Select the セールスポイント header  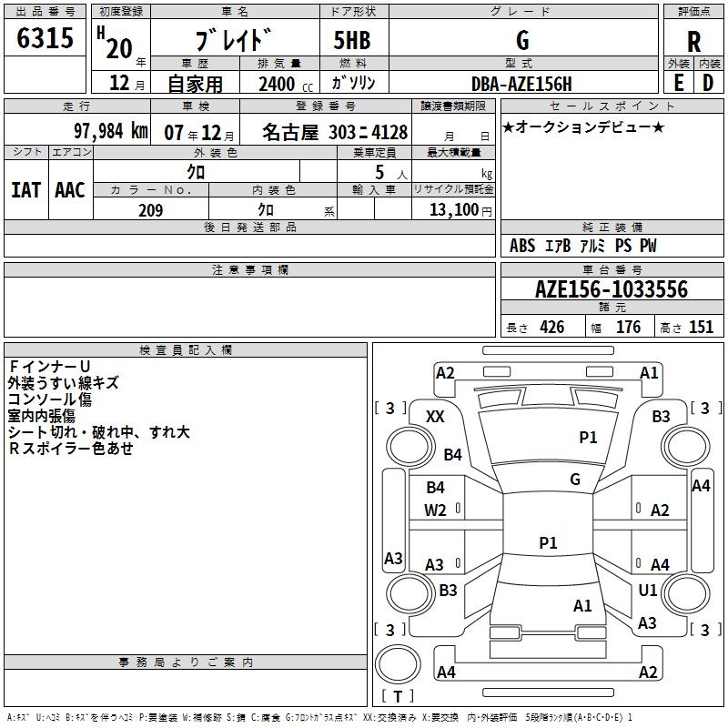tap(612, 106)
